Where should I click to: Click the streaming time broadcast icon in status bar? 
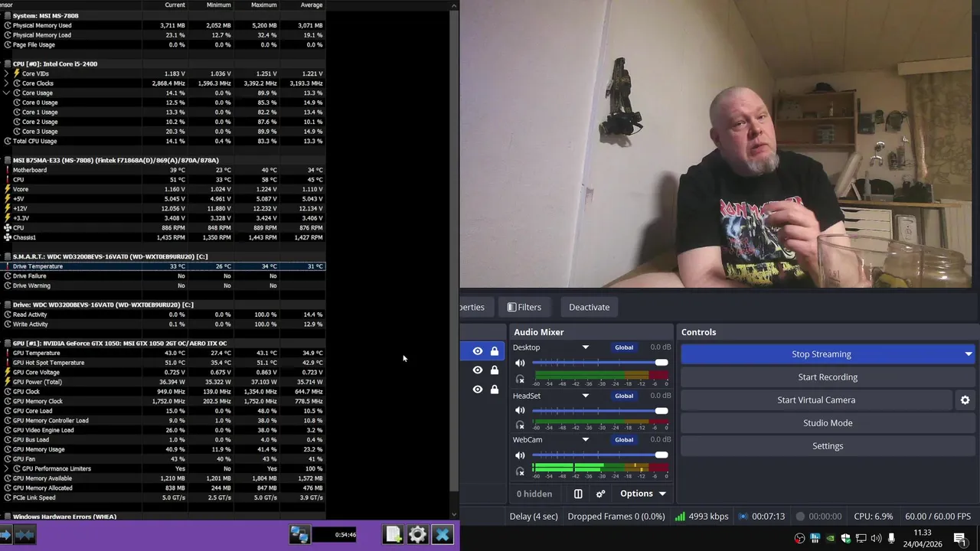pos(743,517)
